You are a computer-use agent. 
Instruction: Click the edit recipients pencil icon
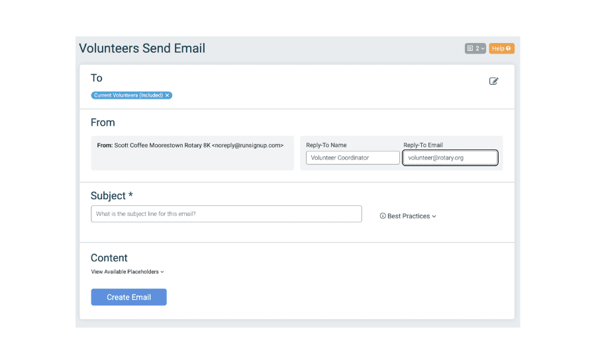(493, 81)
